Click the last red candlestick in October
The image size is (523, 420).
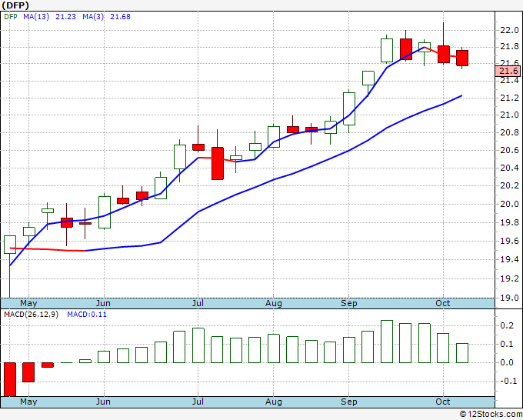(462, 58)
